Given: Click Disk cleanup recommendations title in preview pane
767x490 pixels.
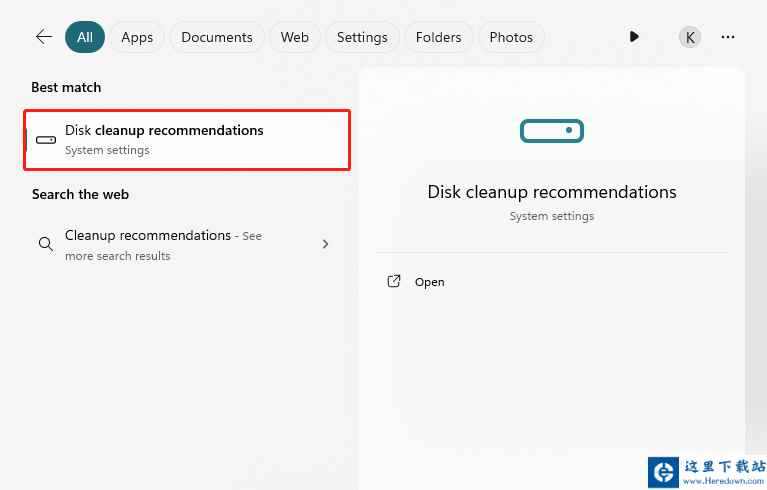Looking at the screenshot, I should coord(552,192).
